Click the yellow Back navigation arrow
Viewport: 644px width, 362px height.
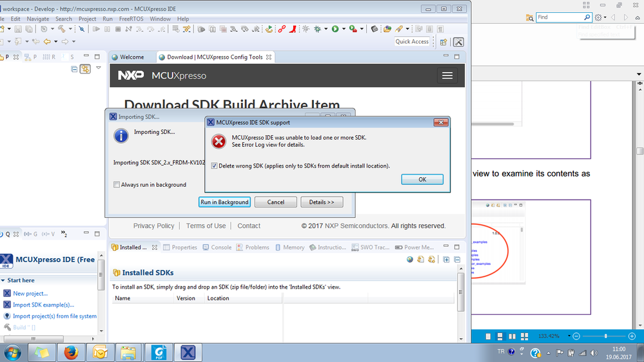pyautogui.click(x=47, y=41)
